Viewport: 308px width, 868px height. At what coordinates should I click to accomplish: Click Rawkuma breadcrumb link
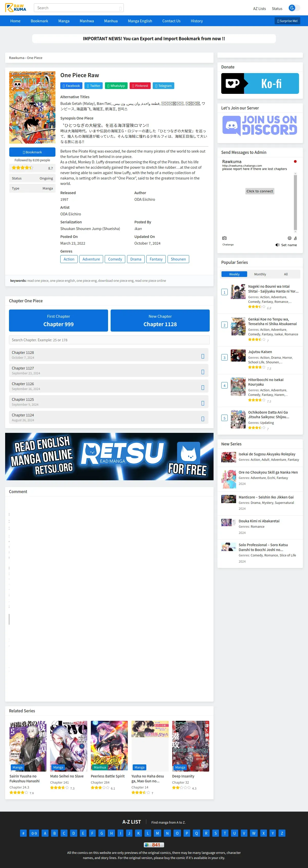16,58
